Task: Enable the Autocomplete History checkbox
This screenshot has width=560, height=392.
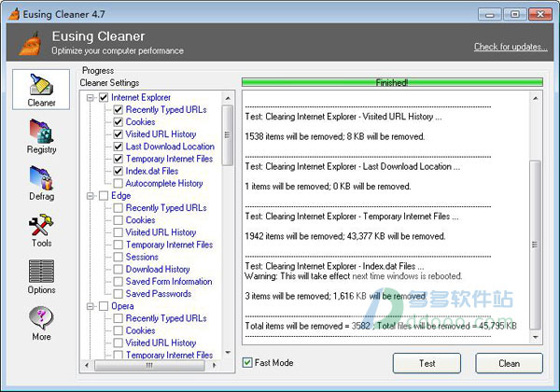Action: pos(119,183)
